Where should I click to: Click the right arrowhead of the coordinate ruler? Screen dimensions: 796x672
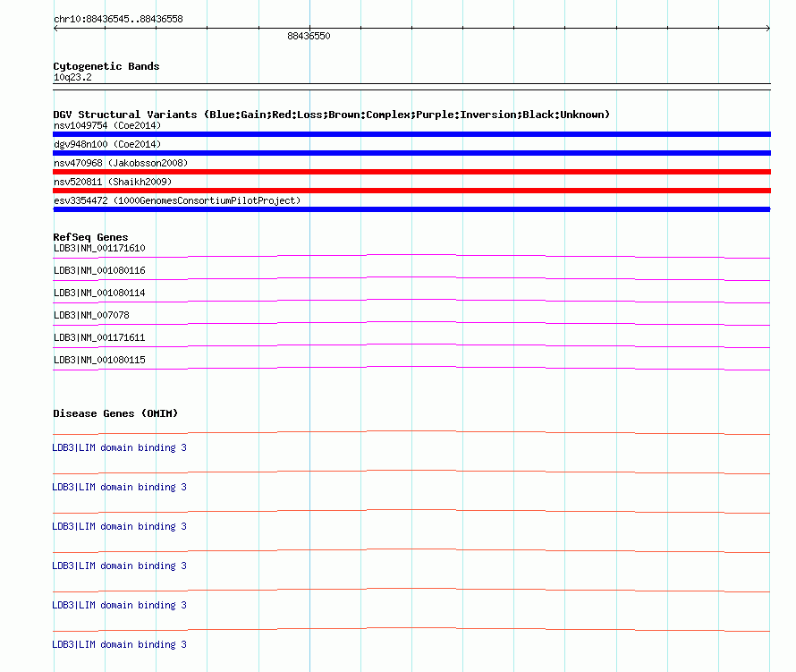[x=767, y=29]
